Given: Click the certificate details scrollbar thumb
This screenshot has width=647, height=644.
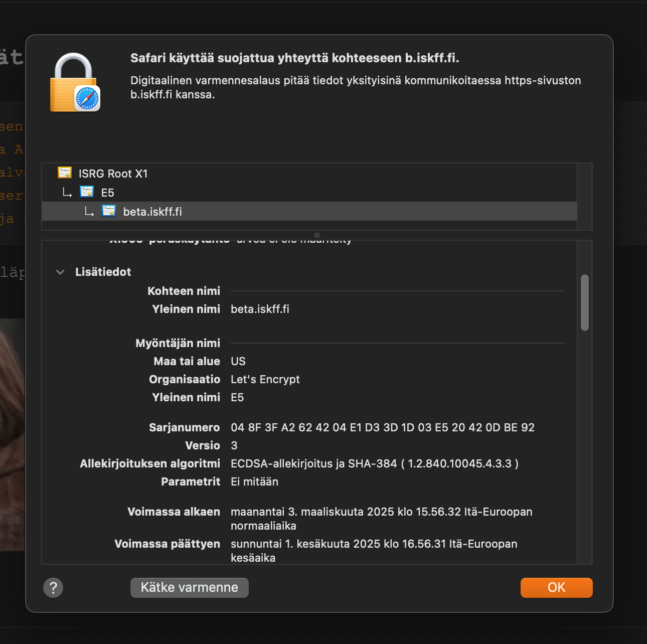Looking at the screenshot, I should coord(584,302).
